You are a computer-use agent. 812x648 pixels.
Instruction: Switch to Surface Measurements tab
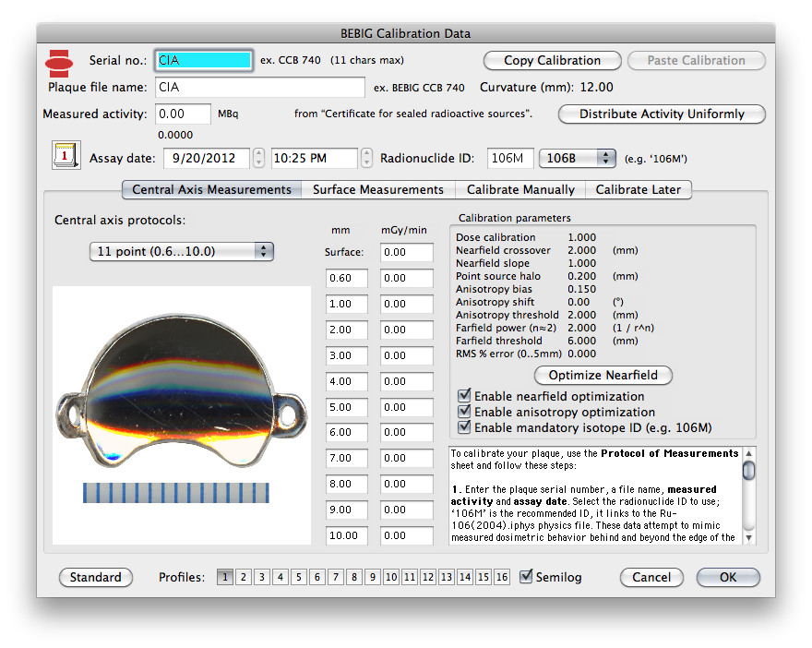[x=378, y=189]
